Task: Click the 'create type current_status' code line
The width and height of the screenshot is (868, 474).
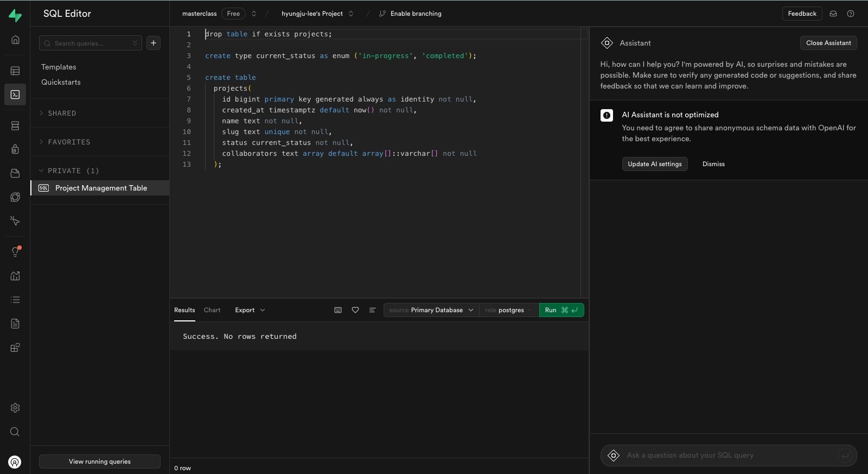Action: 341,55
